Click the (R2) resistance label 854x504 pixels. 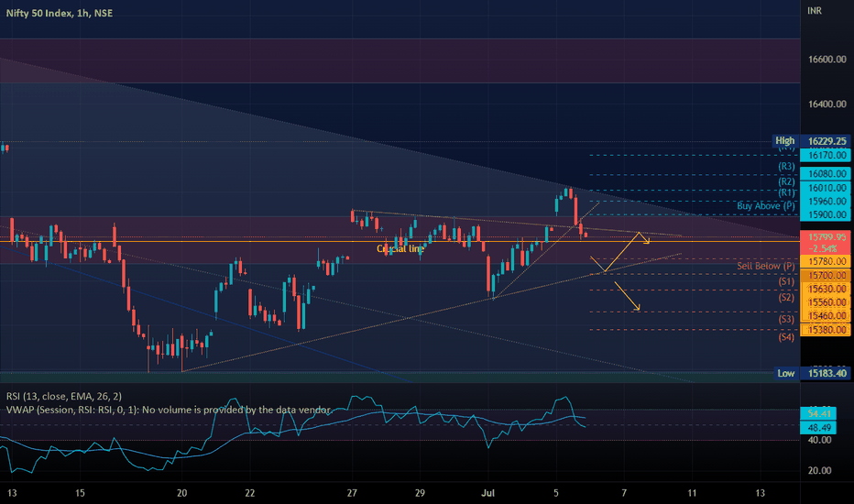(x=786, y=182)
